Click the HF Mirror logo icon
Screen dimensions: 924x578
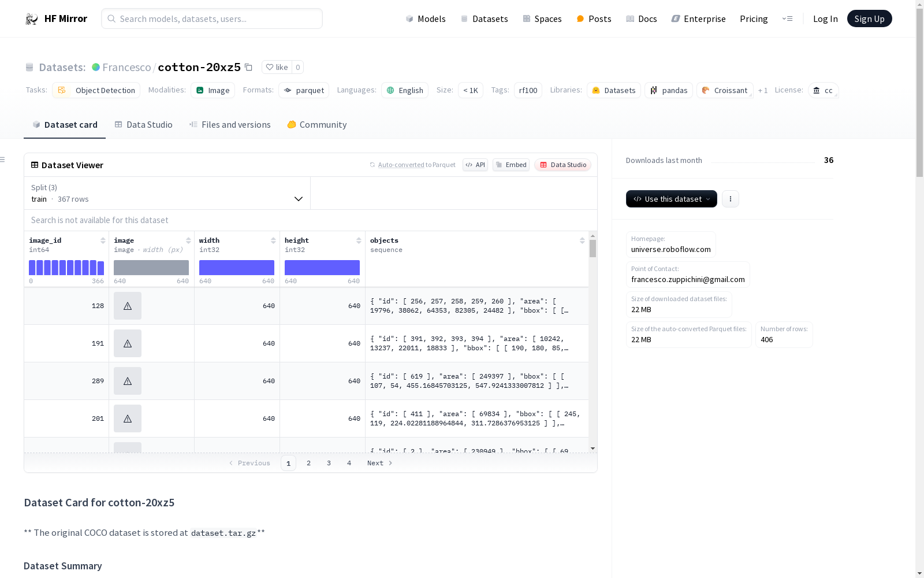click(32, 19)
